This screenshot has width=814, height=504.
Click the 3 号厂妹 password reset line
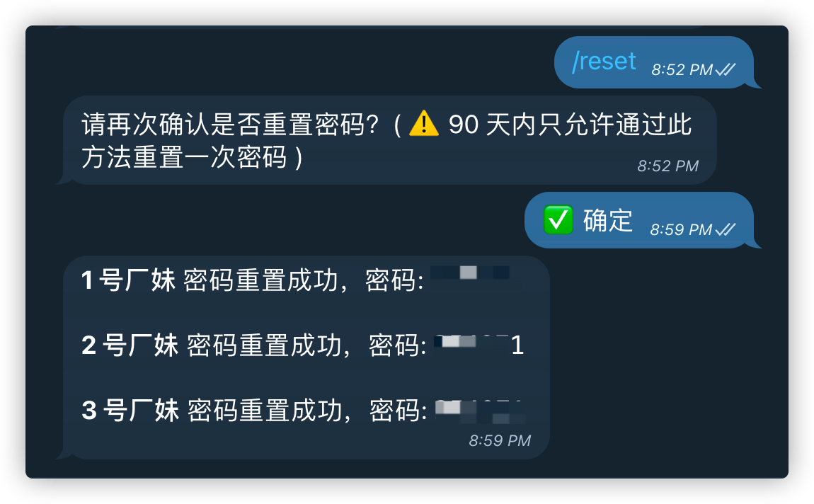[x=304, y=411]
